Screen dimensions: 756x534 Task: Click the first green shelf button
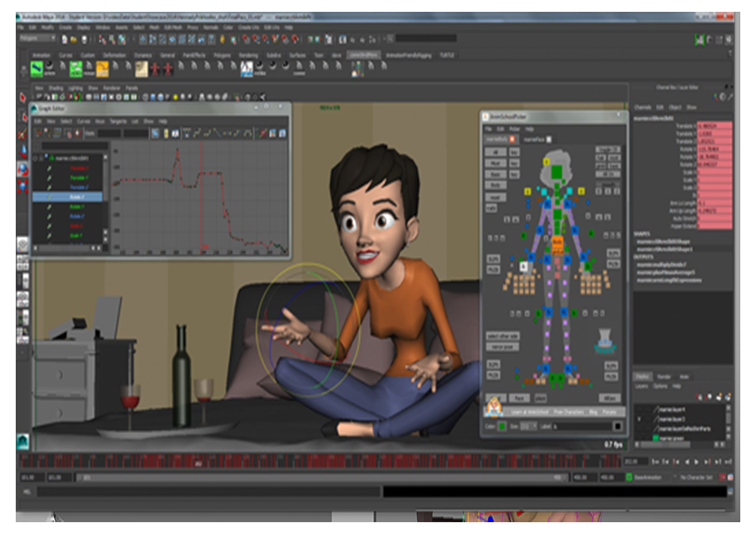pos(37,69)
